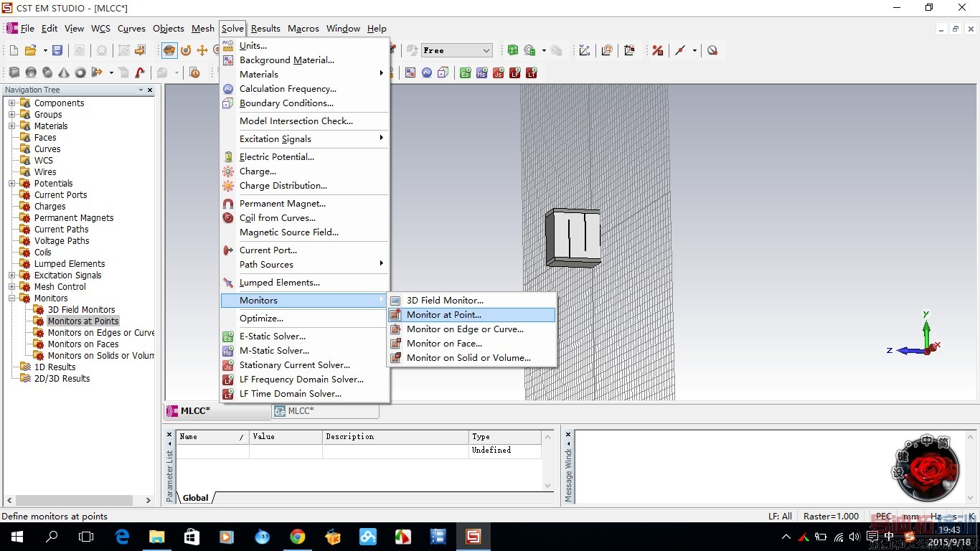
Task: Switch to second MLCC* document tab
Action: pyautogui.click(x=324, y=411)
